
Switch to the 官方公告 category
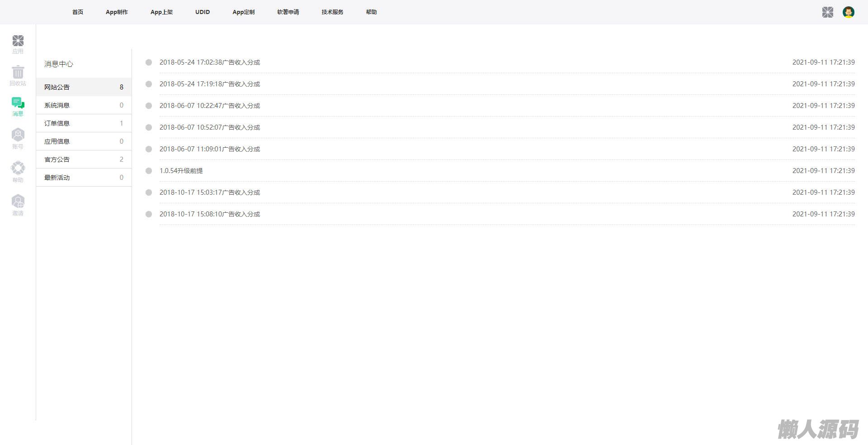coord(84,159)
